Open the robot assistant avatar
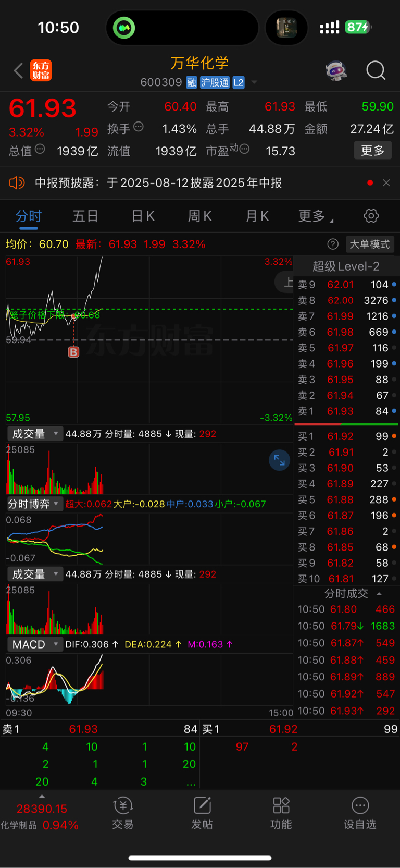This screenshot has height=868, width=400. (336, 70)
